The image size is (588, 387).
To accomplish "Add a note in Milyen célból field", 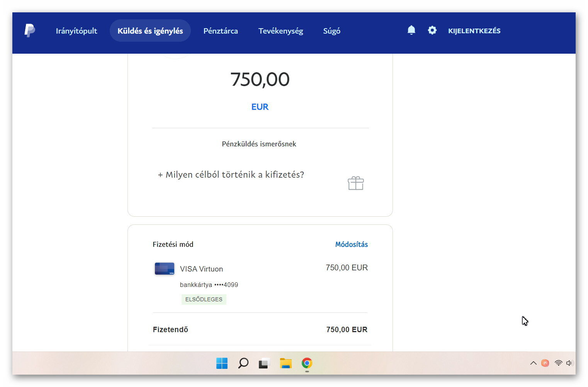I will tap(231, 175).
